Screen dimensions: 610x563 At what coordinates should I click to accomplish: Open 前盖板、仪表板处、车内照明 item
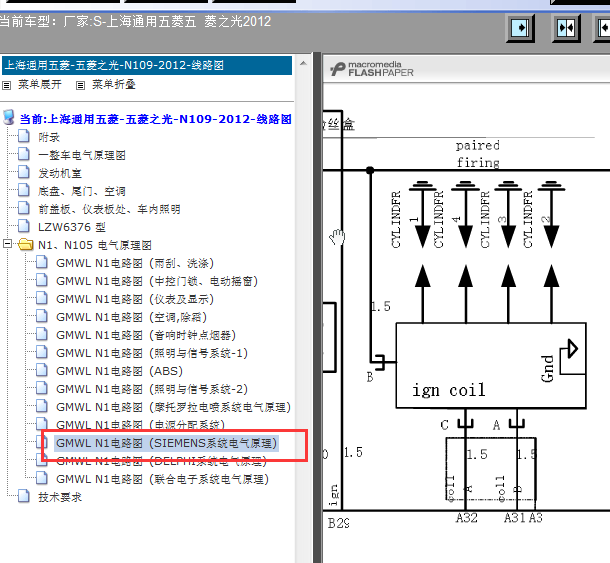click(109, 209)
